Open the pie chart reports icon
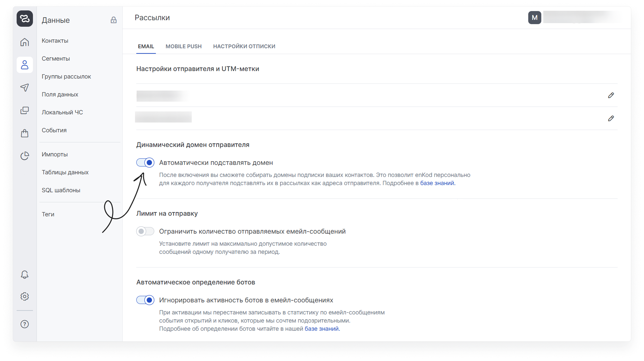 click(x=25, y=156)
